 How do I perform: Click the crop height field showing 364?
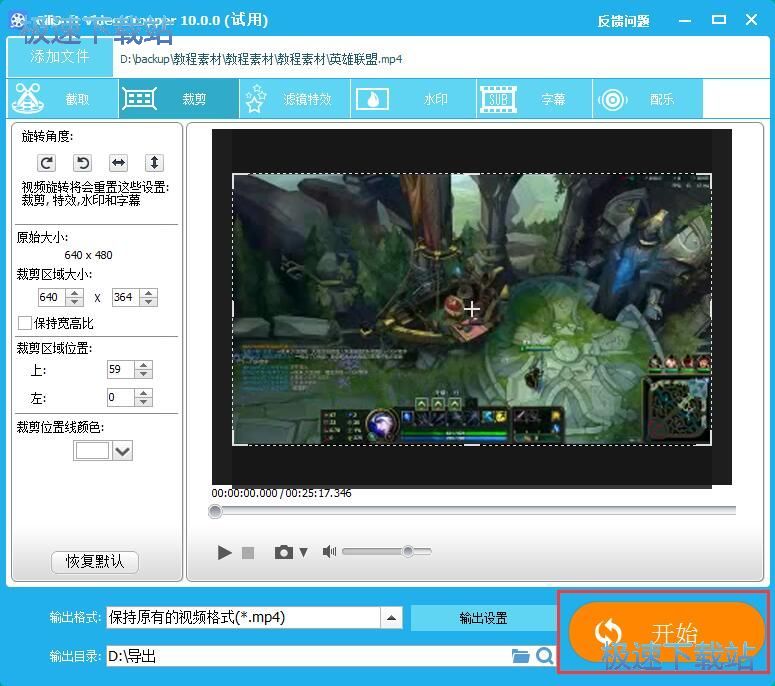[126, 297]
